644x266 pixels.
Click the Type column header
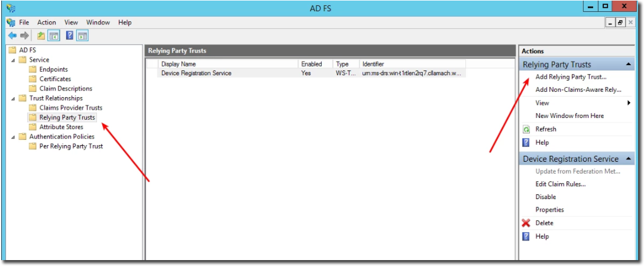(346, 64)
